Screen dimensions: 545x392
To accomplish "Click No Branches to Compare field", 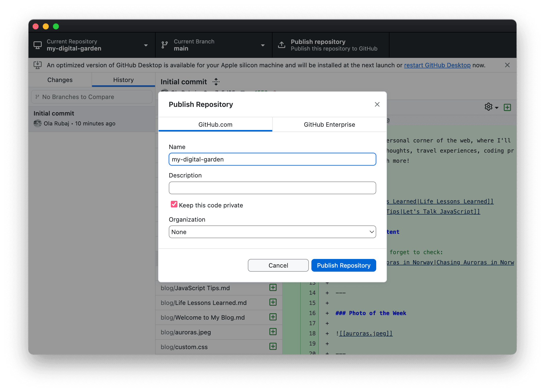I will [92, 97].
